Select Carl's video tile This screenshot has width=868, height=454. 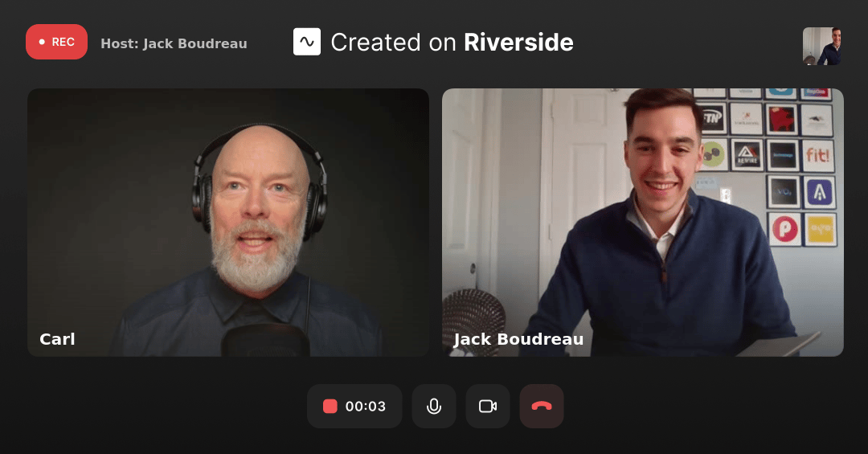[228, 223]
